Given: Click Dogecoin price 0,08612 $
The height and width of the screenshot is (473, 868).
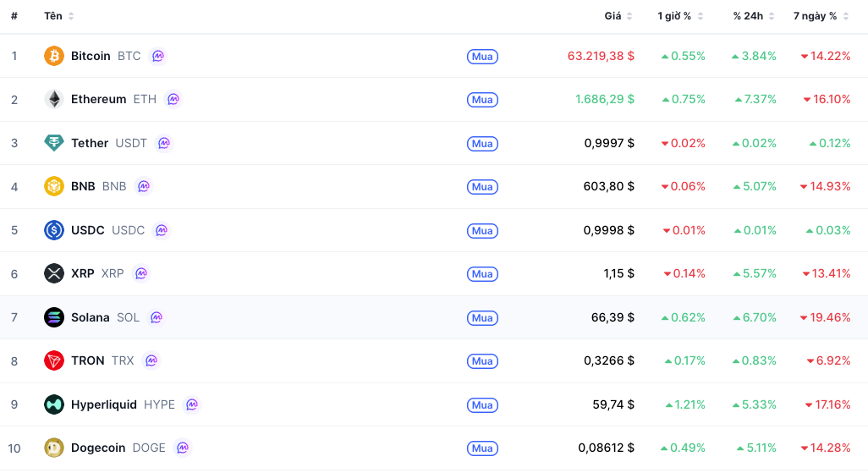Looking at the screenshot, I should click(x=606, y=448).
